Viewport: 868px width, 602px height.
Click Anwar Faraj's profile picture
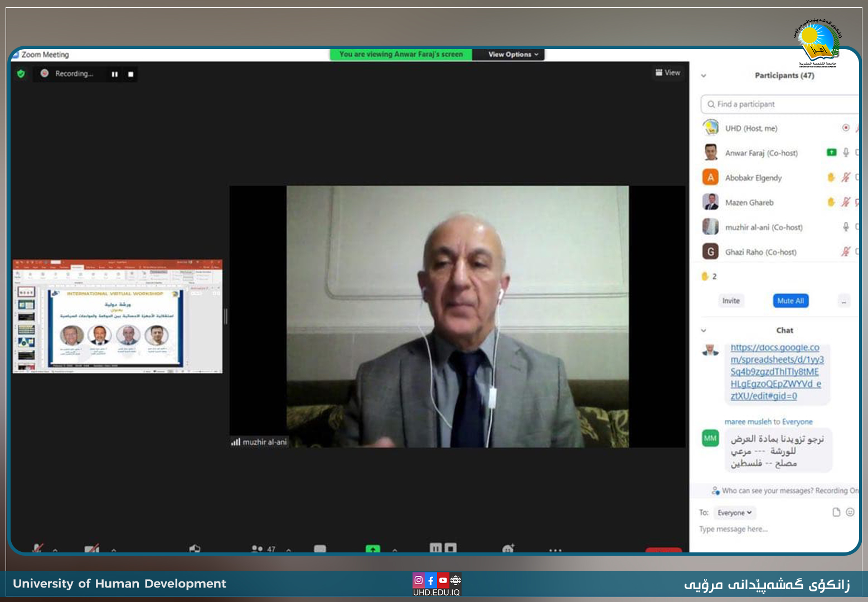point(710,153)
